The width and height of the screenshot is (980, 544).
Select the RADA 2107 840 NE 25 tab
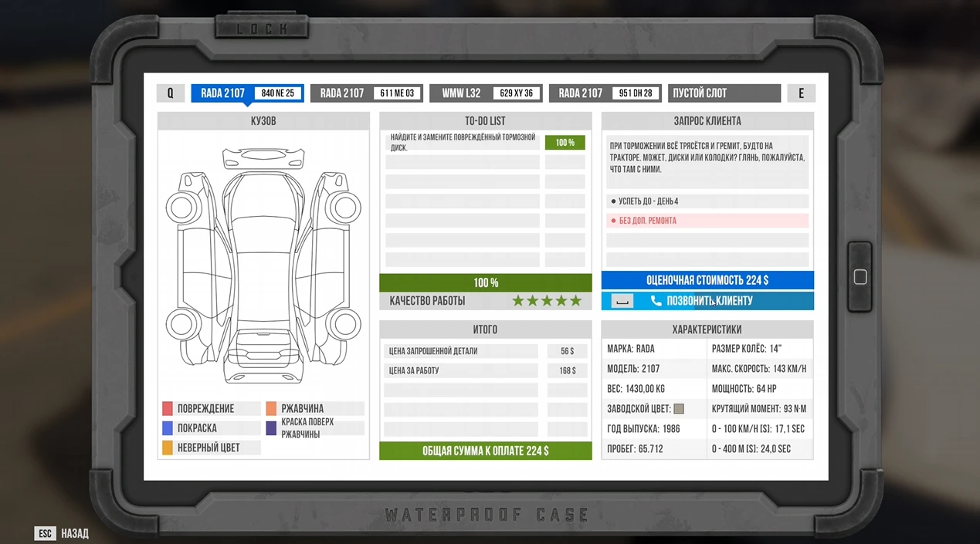pyautogui.click(x=247, y=93)
